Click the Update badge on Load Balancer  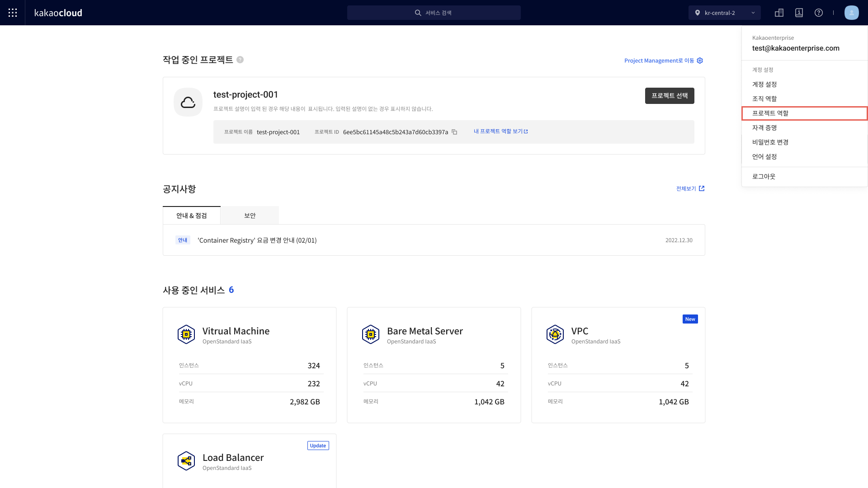coord(318,446)
